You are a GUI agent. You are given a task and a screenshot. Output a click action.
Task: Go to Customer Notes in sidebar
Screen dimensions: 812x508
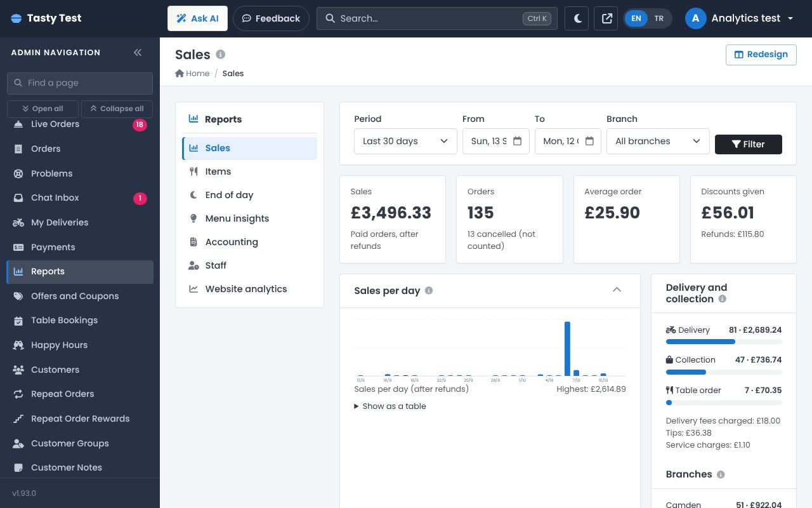pos(80,468)
